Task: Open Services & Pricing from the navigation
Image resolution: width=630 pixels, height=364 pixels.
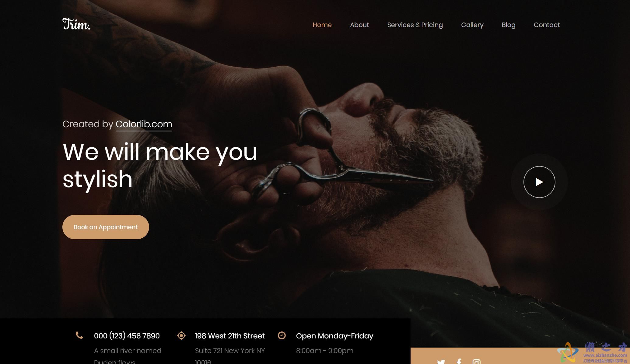Action: [x=415, y=25]
